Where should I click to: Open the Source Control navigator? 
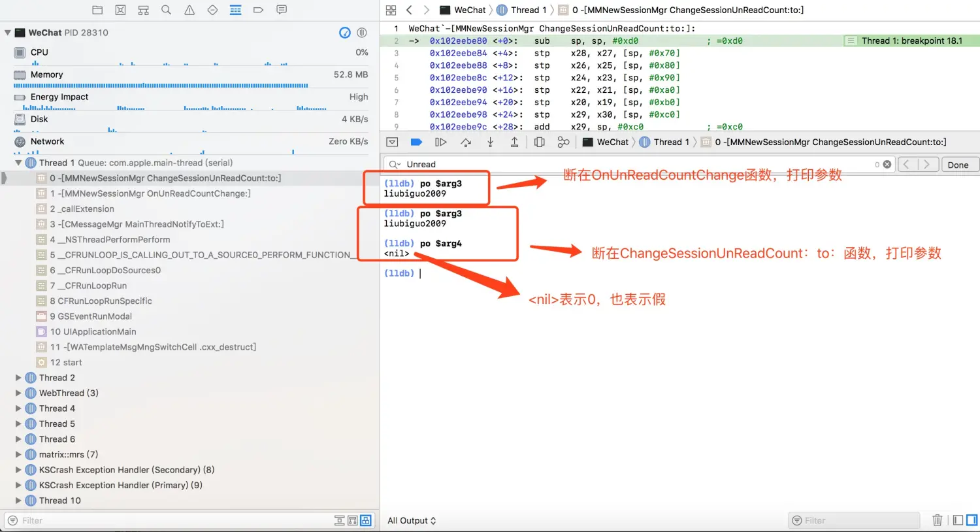pyautogui.click(x=120, y=10)
